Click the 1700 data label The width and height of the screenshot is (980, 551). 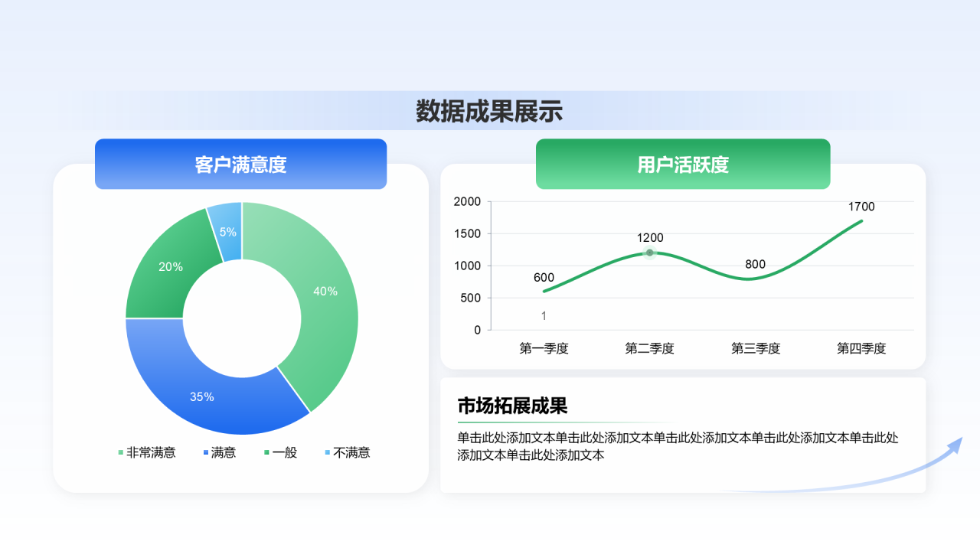tap(861, 207)
